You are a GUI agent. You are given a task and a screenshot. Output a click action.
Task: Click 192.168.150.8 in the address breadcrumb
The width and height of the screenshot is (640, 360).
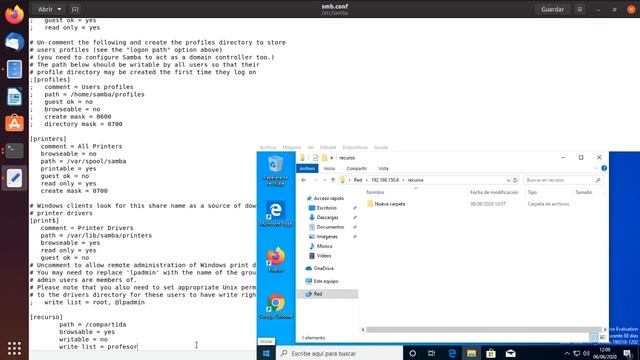coord(384,180)
